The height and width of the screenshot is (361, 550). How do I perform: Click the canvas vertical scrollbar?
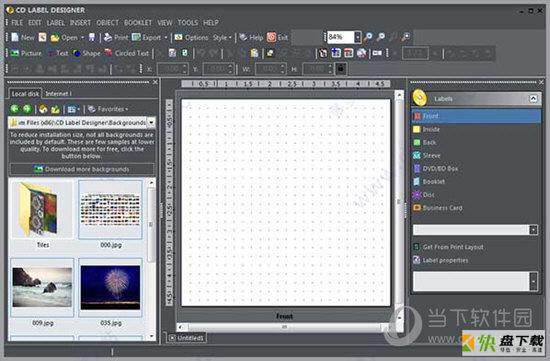399,201
